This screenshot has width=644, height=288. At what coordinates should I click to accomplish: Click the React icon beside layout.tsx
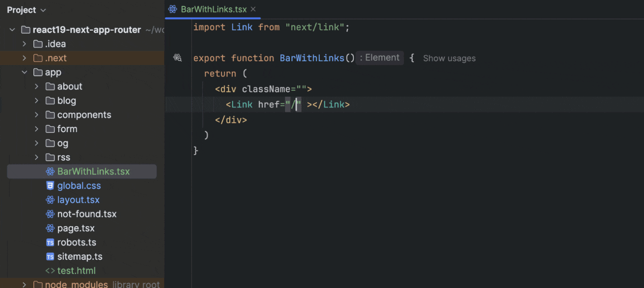(50, 200)
